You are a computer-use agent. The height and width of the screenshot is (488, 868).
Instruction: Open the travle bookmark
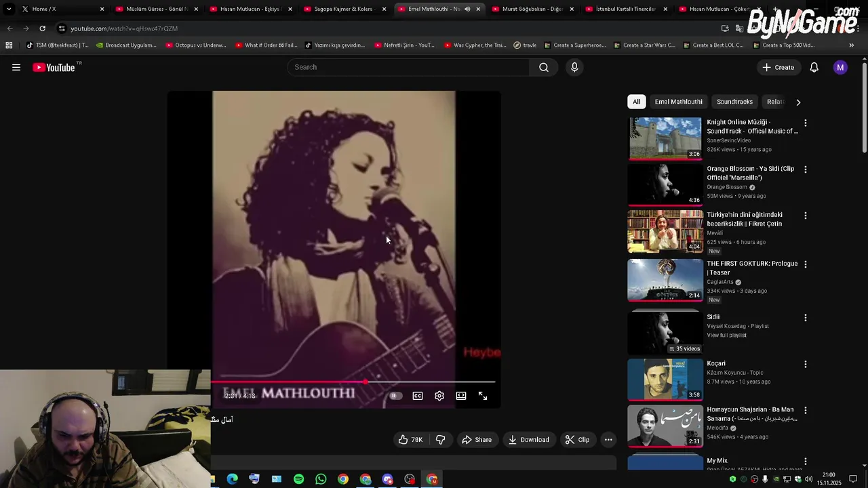(526, 45)
